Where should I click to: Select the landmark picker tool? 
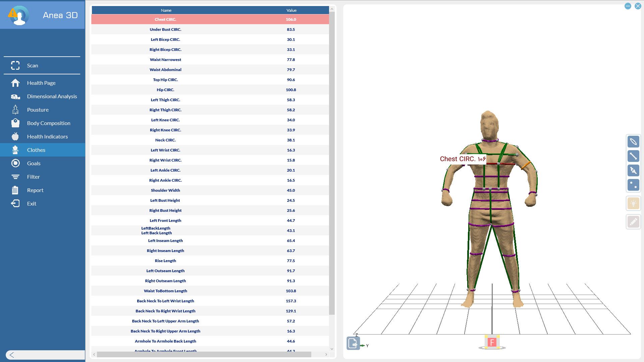[x=633, y=170]
